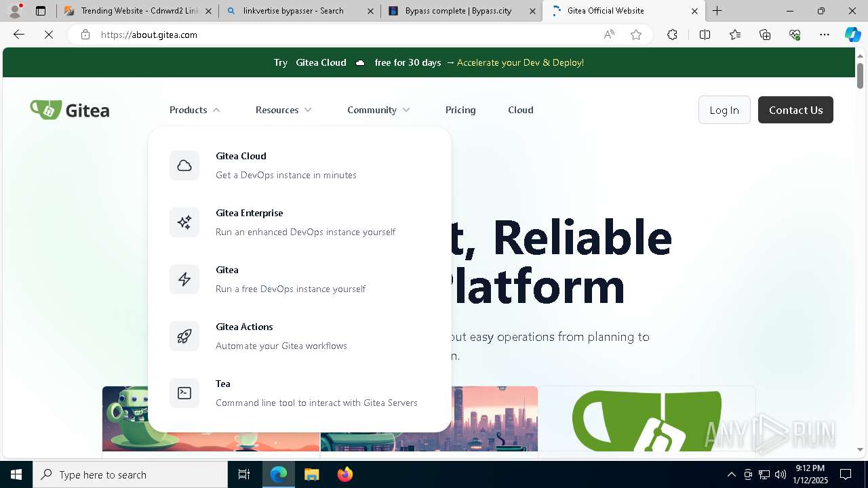The image size is (868, 488).
Task: Open the volume control in system tray
Action: 780,474
